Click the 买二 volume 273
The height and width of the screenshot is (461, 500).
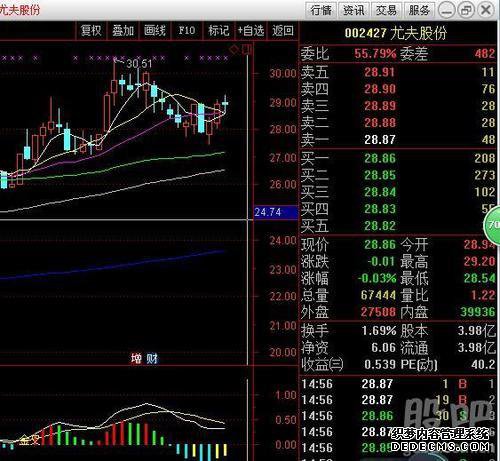[485, 175]
